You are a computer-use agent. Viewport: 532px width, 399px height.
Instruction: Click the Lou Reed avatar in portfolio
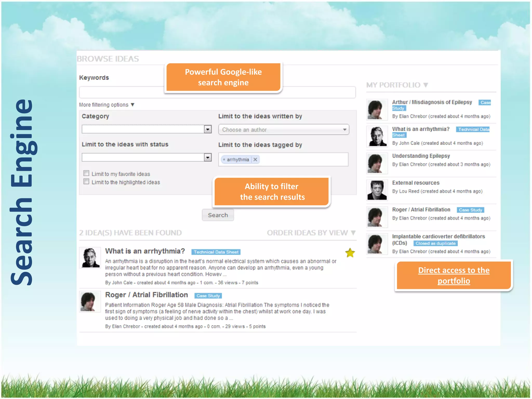377,190
